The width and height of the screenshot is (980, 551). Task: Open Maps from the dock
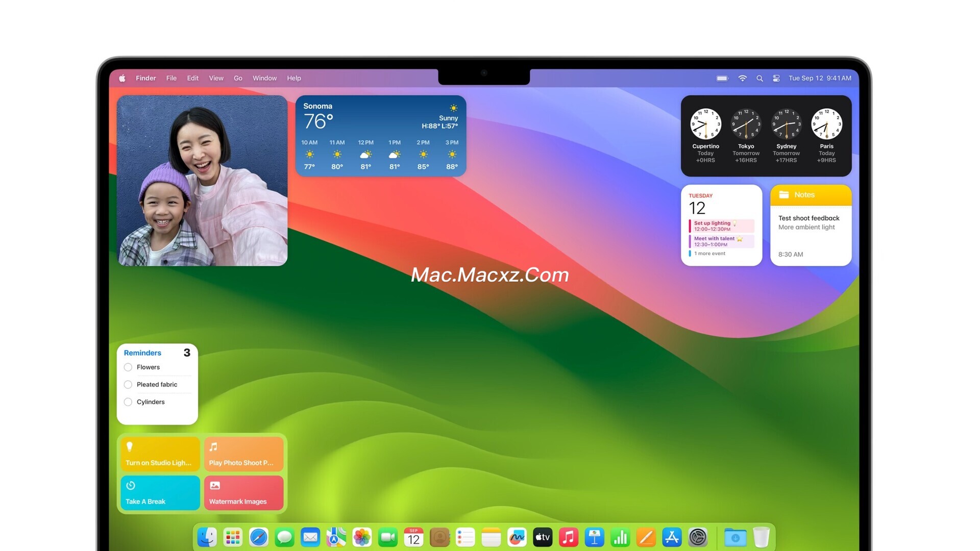tap(336, 537)
